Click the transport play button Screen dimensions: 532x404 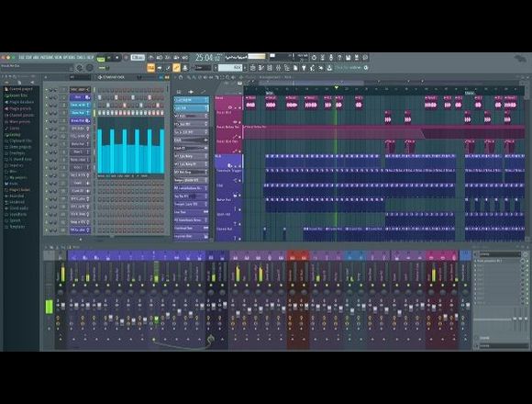[109, 58]
